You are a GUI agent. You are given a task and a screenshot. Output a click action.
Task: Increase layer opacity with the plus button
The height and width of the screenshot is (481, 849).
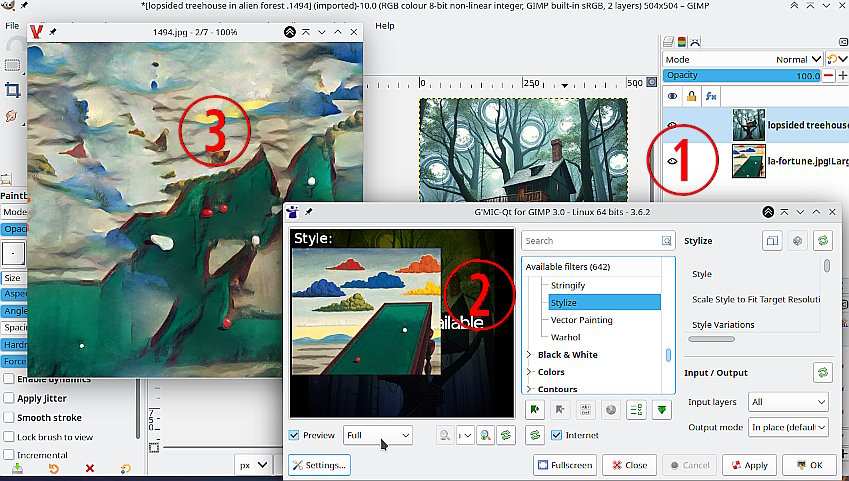(x=843, y=76)
